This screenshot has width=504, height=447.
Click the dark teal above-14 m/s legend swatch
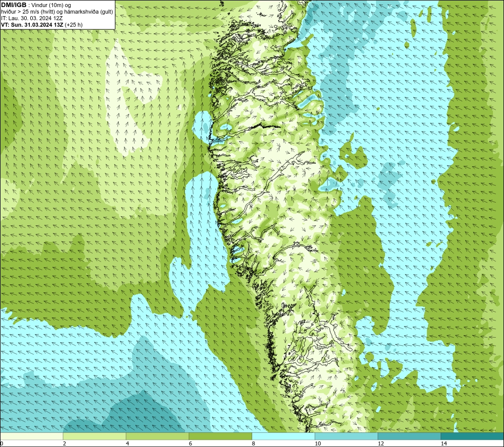click(472, 436)
